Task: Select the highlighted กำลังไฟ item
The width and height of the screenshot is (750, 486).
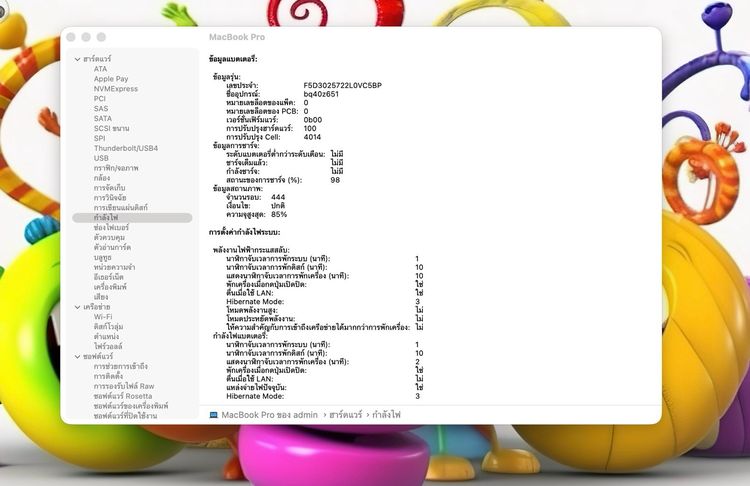Action: pyautogui.click(x=132, y=218)
